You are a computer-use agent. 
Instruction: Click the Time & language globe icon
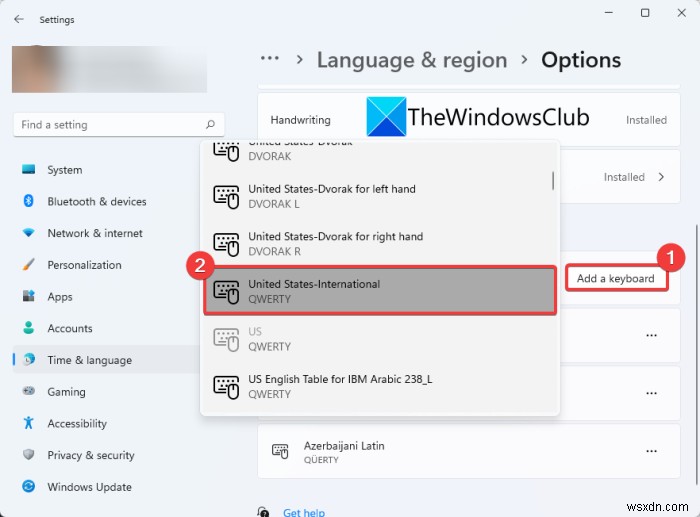[29, 359]
